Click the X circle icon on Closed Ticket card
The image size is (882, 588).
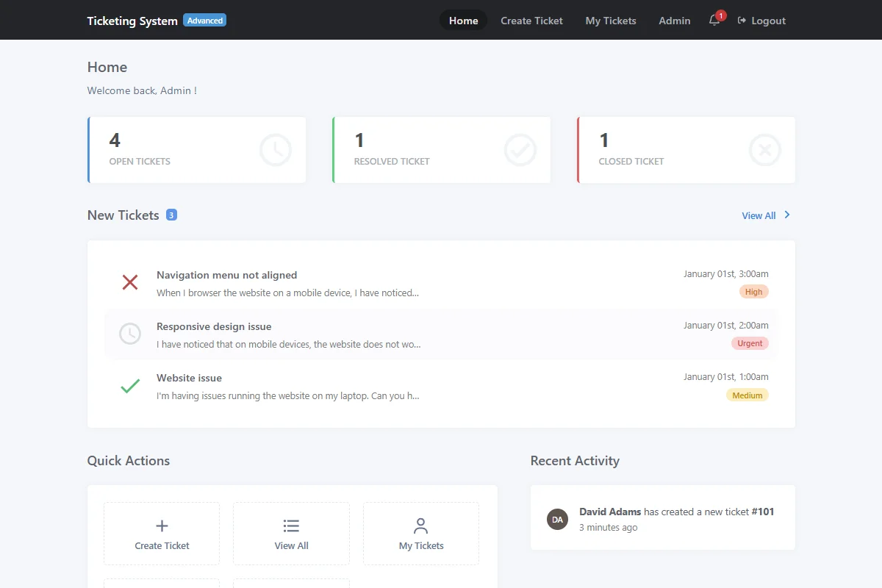(x=765, y=150)
